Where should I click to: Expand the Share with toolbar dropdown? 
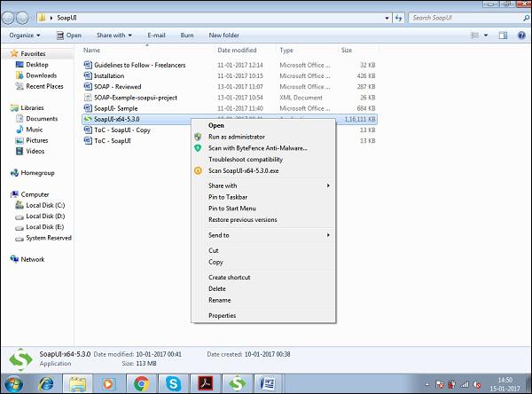pos(114,35)
